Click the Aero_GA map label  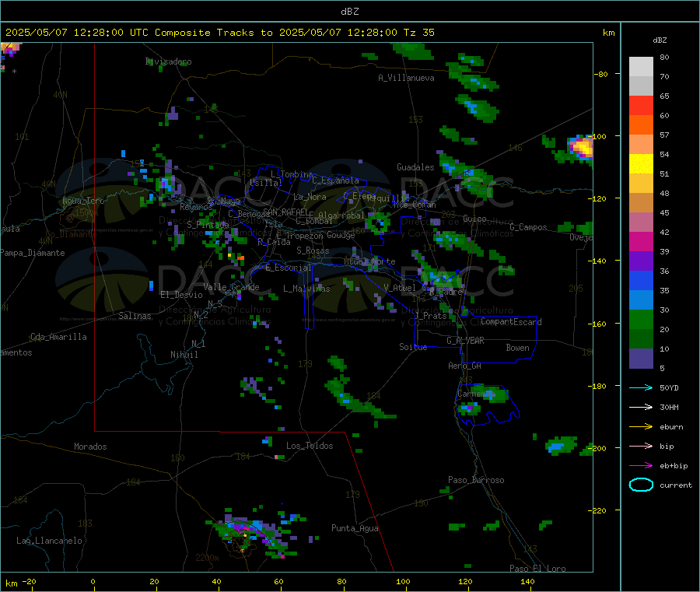465,366
